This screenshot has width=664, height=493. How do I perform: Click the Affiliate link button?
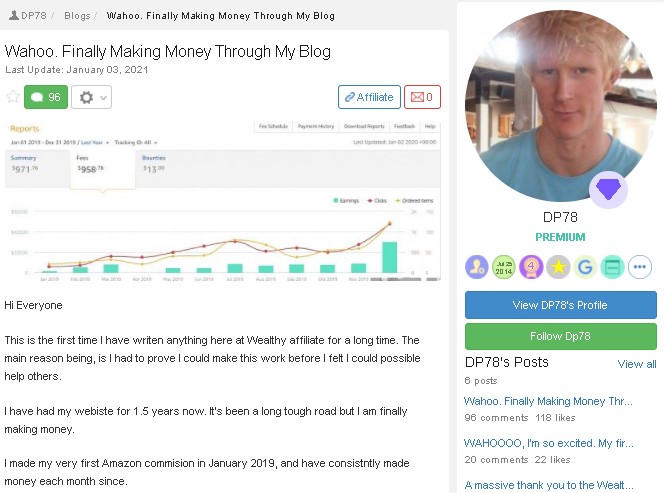click(369, 97)
